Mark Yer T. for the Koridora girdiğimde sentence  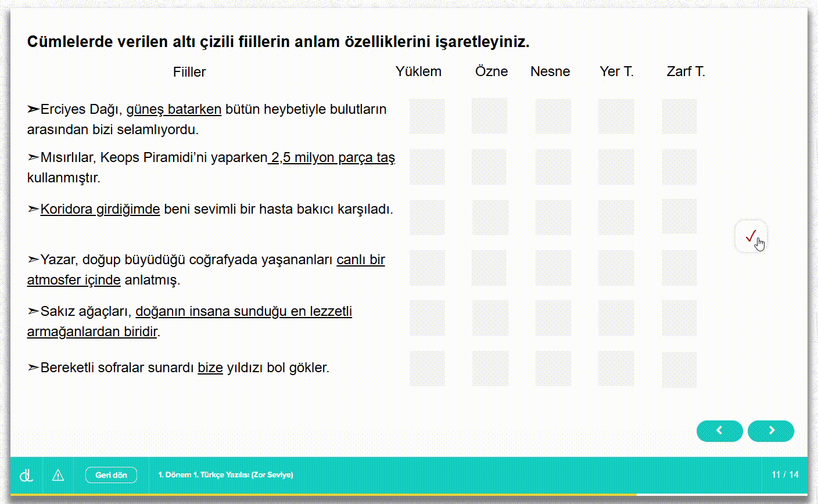(617, 217)
